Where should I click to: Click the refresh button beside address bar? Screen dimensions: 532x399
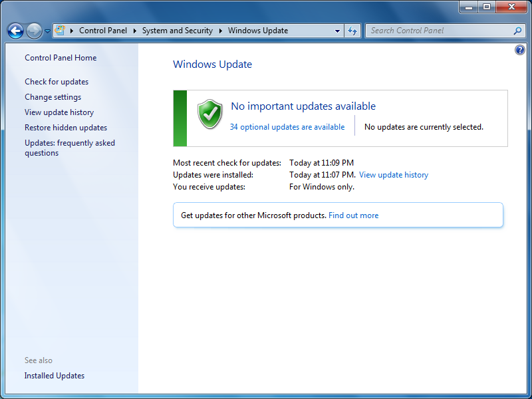(x=352, y=31)
